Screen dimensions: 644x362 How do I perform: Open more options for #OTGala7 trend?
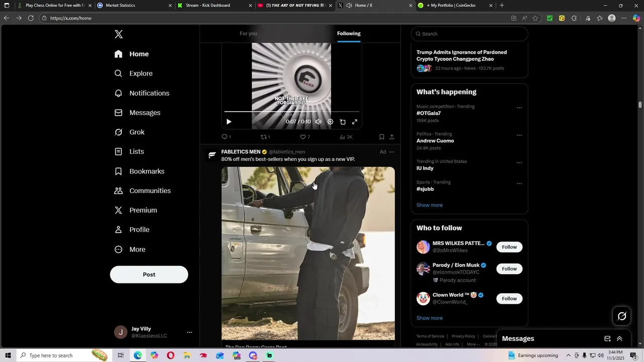[x=519, y=108]
